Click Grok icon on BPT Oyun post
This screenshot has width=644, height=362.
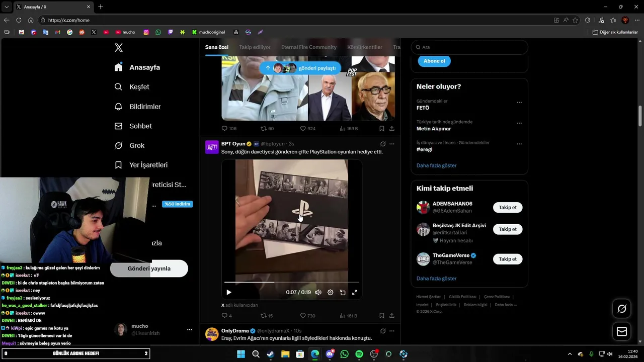coord(383,144)
